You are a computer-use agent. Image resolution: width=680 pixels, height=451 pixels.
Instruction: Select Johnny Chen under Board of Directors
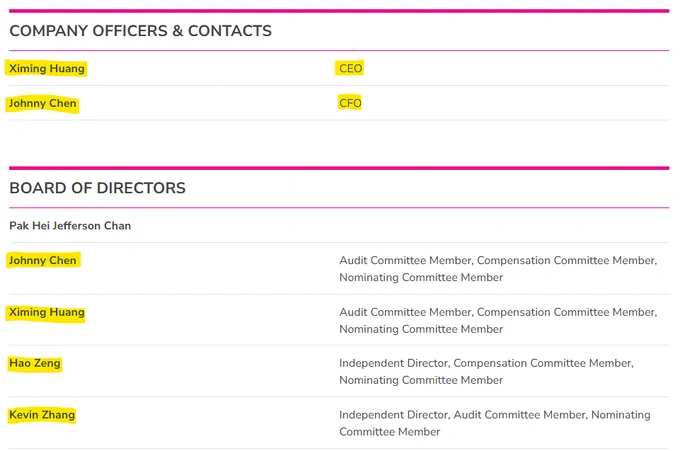tap(42, 260)
